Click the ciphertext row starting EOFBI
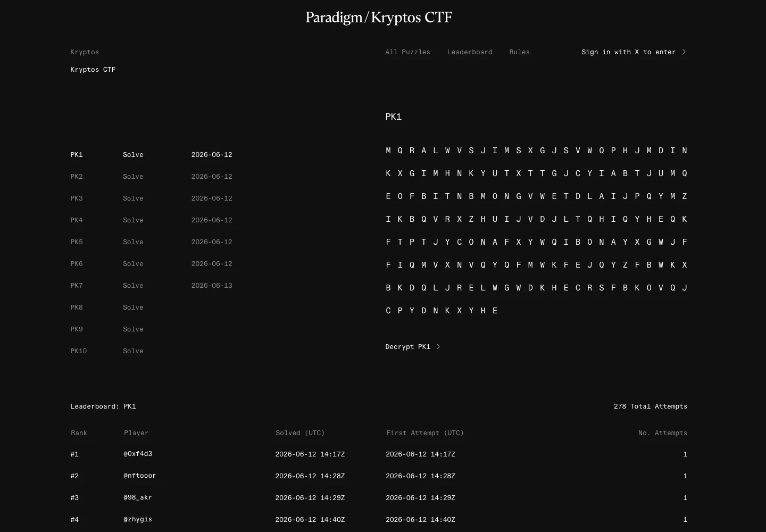 tap(536, 196)
